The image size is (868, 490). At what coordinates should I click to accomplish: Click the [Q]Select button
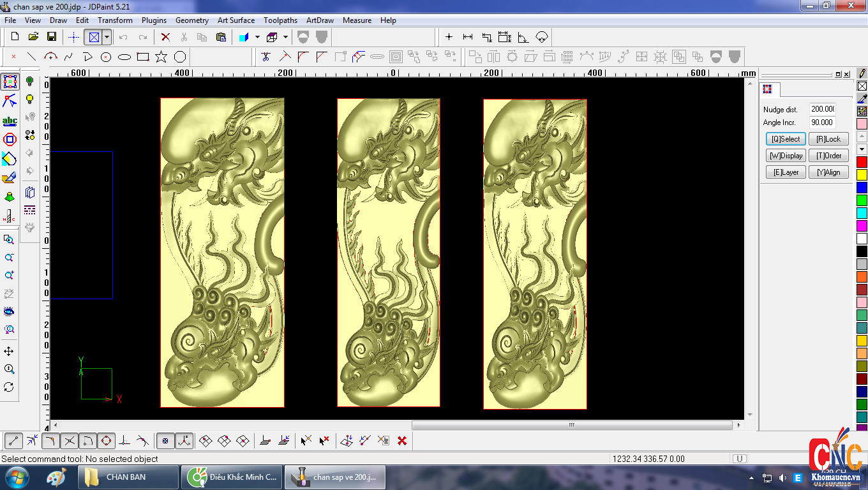[x=786, y=139]
